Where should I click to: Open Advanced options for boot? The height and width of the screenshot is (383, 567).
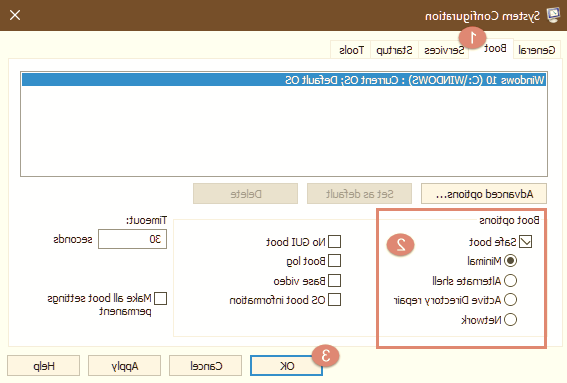(484, 194)
